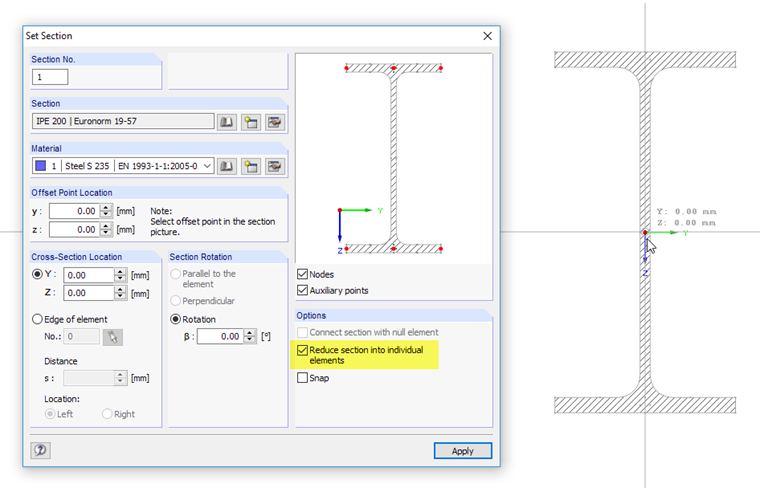Image resolution: width=760 pixels, height=491 pixels.
Task: Click the pick element No. button
Action: [112, 337]
